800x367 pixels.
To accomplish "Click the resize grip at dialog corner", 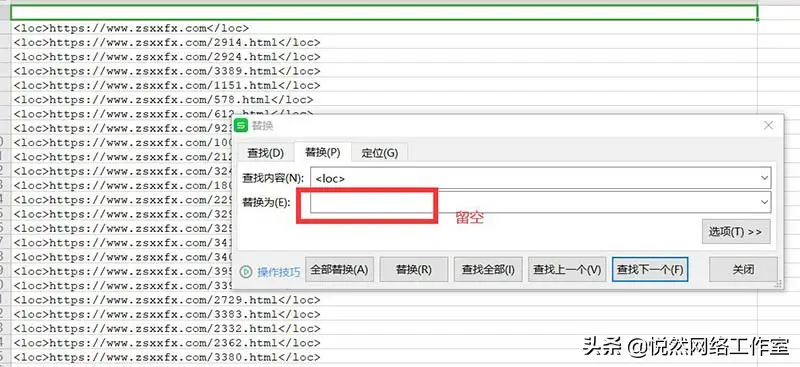I will 779,283.
